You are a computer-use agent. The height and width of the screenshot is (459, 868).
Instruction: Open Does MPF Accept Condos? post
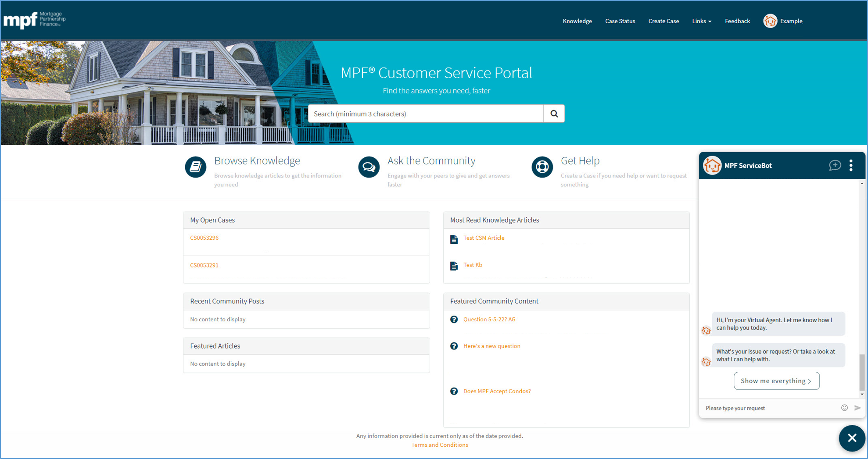(497, 391)
